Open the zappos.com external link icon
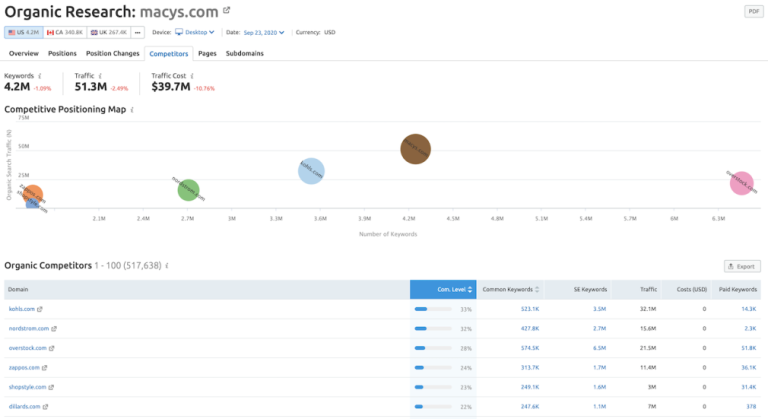Viewport: 768px width, 419px height. (x=44, y=368)
